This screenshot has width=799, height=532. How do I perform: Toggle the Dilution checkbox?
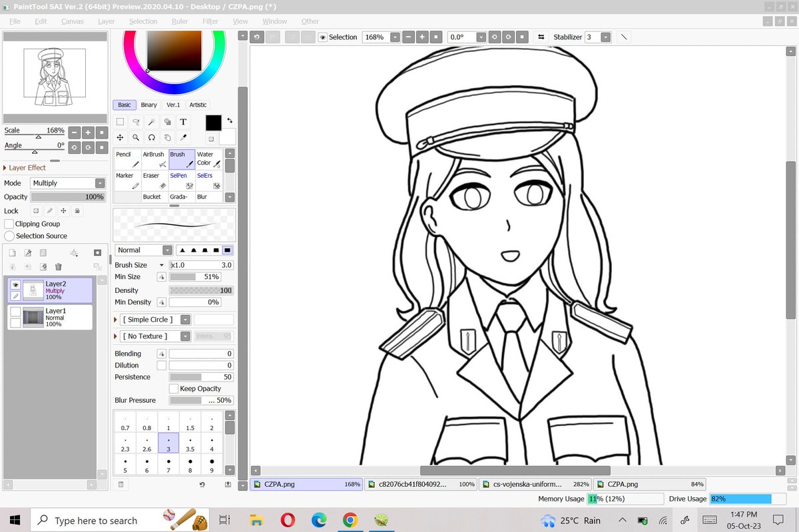[x=161, y=366]
